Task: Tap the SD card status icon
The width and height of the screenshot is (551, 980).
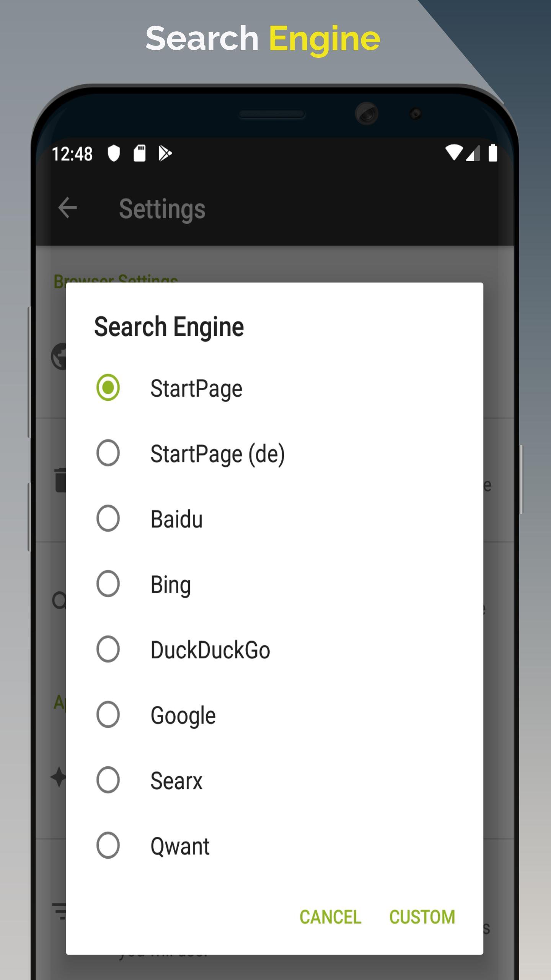Action: pos(140,154)
